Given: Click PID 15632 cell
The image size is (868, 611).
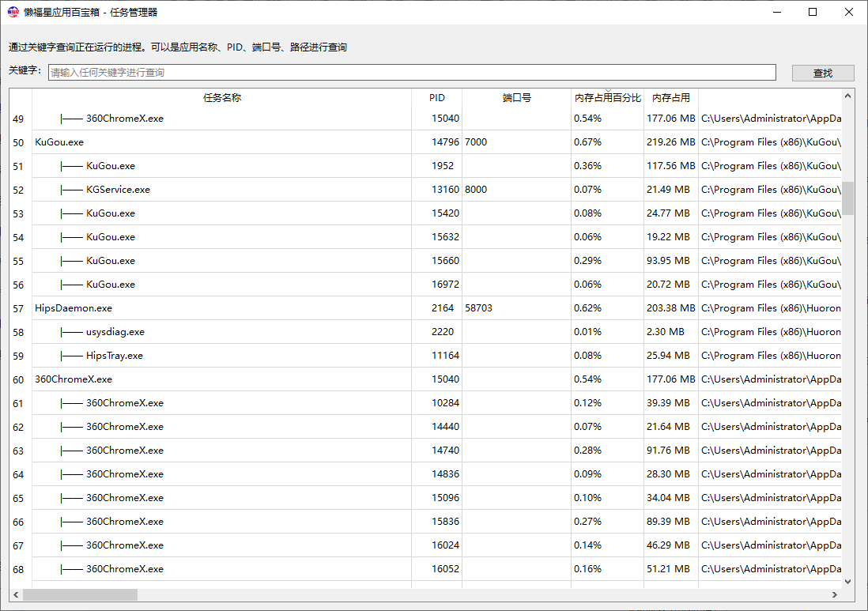Looking at the screenshot, I should (445, 237).
